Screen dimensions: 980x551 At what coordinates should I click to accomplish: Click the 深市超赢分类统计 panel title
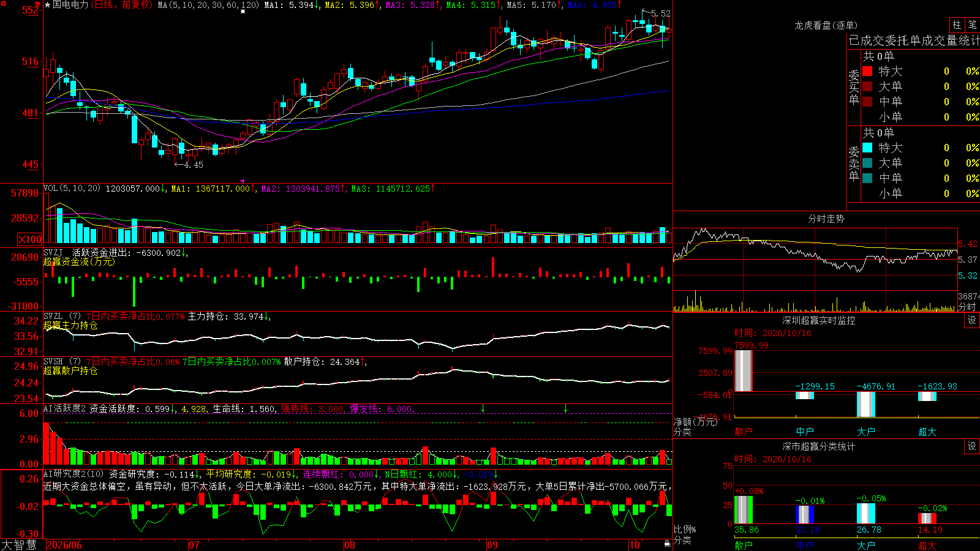(819, 446)
